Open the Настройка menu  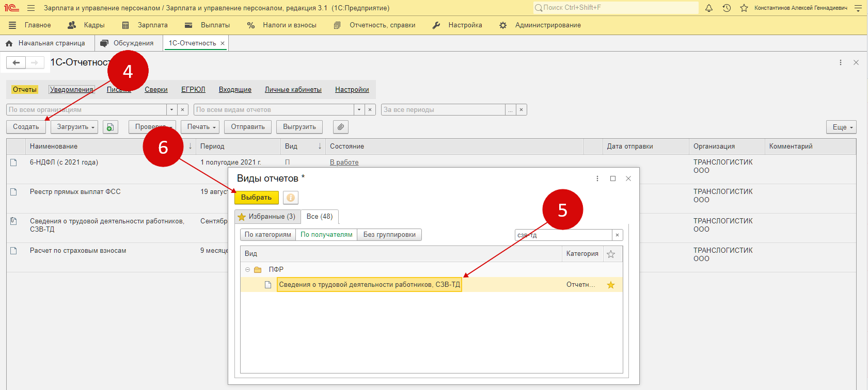click(465, 25)
